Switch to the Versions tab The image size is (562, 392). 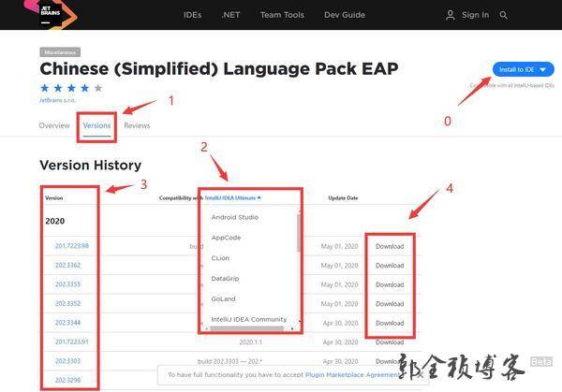click(x=96, y=125)
